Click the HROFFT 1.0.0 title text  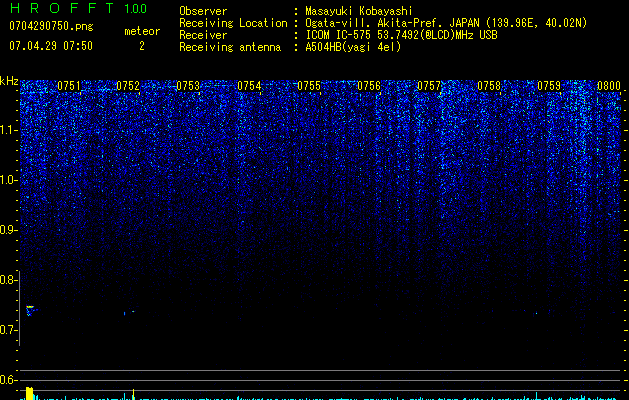[x=79, y=8]
